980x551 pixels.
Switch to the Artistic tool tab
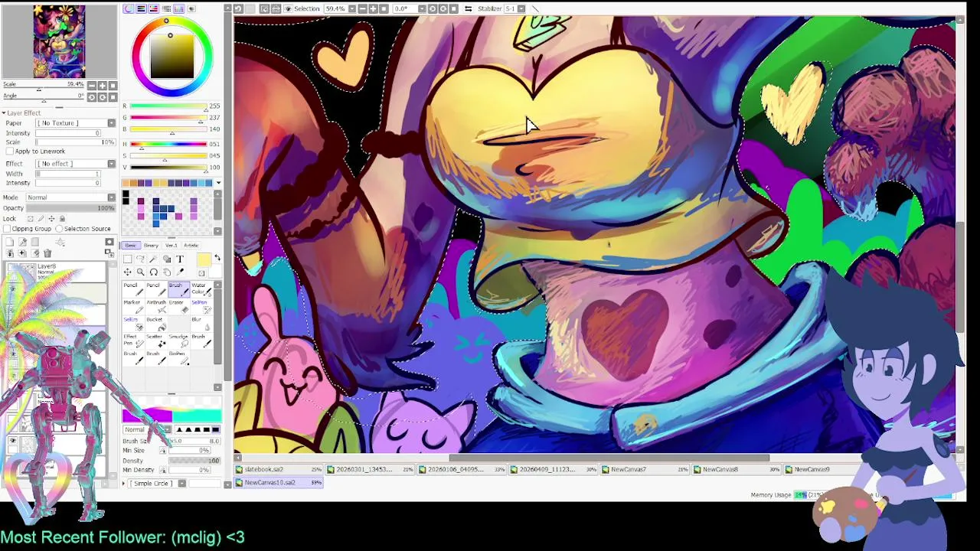click(x=191, y=246)
